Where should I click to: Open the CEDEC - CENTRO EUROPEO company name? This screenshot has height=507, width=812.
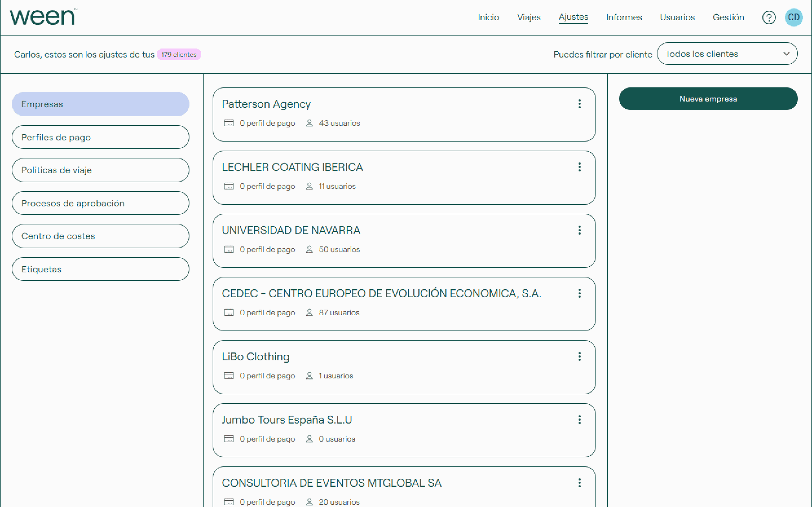tap(381, 294)
